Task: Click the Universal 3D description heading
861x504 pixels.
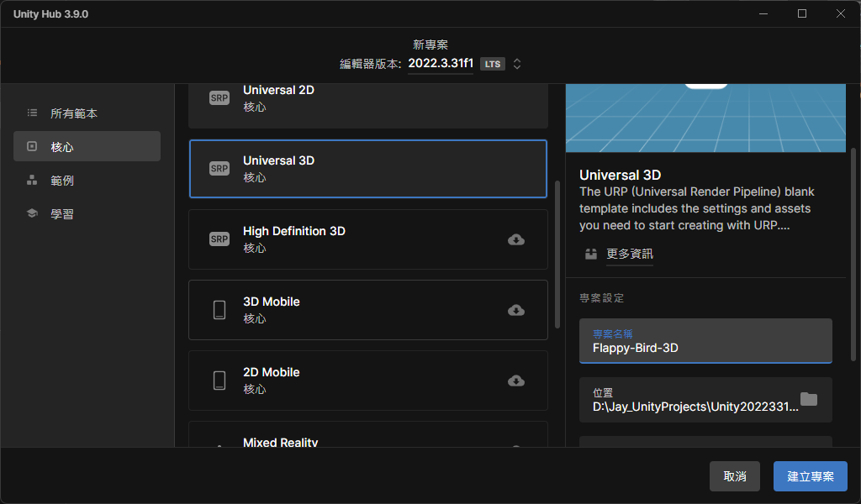Action: point(620,175)
